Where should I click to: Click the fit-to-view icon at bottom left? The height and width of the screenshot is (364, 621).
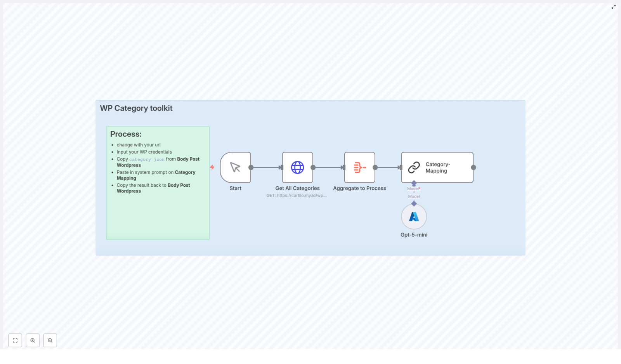[x=15, y=340]
